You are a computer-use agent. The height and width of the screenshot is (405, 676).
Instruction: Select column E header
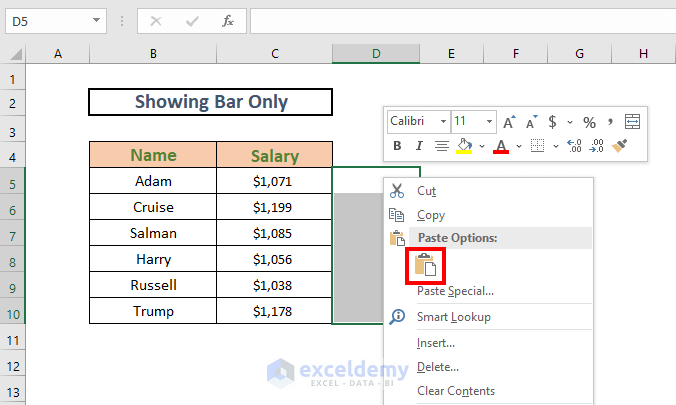451,54
